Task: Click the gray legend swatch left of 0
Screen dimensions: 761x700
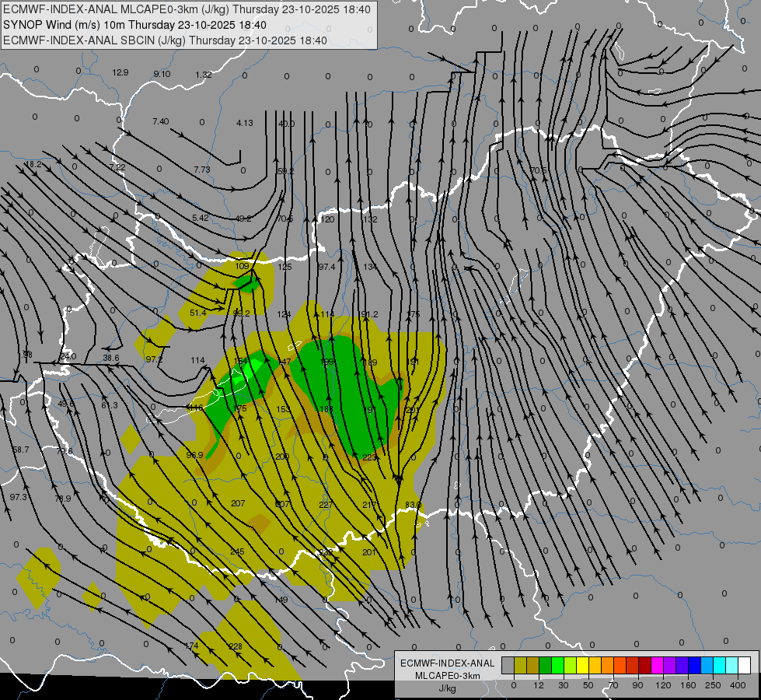Action: 508,665
